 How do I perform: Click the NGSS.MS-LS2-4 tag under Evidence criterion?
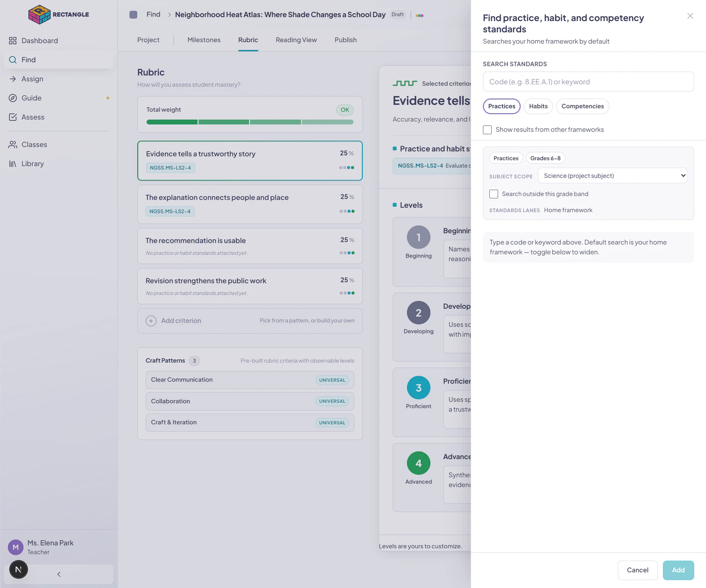171,168
